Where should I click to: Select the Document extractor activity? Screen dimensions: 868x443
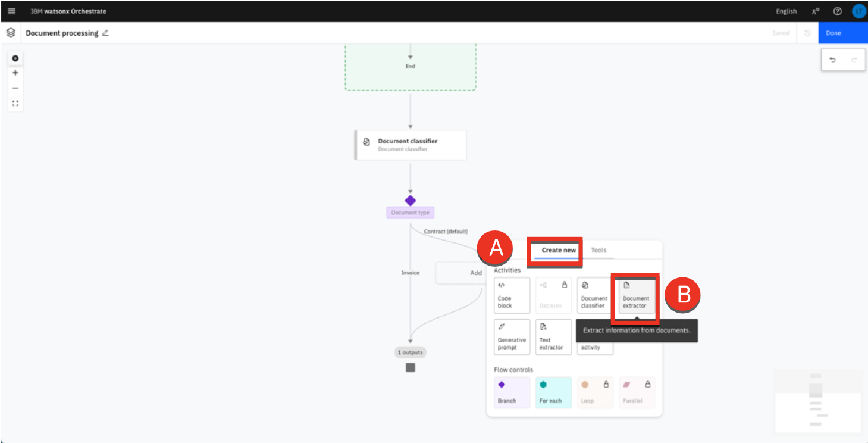click(x=636, y=295)
